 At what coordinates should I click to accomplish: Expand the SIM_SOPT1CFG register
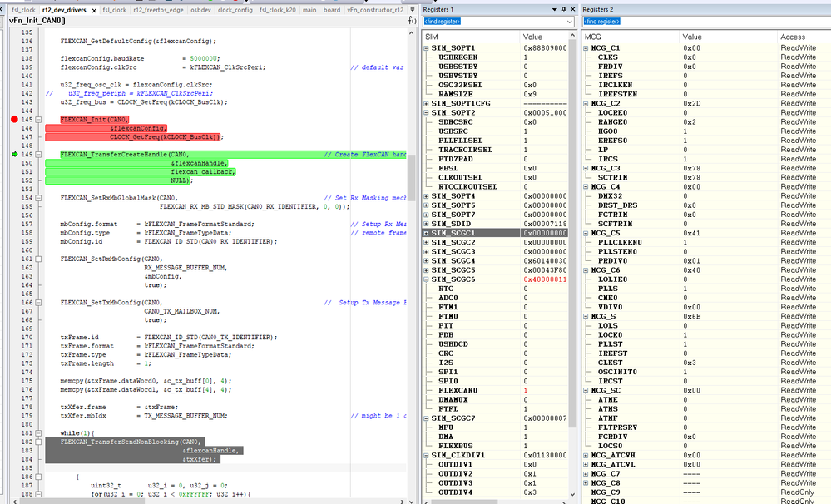(x=427, y=103)
